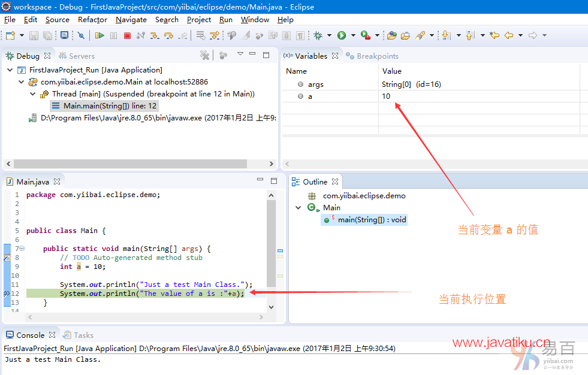Click the Skip All Breakpoints icon
Viewport: 588px width, 375px height.
[82, 36]
